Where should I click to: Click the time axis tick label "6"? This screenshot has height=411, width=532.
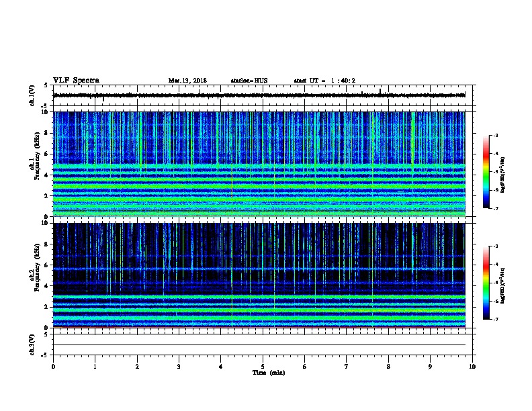305,367
